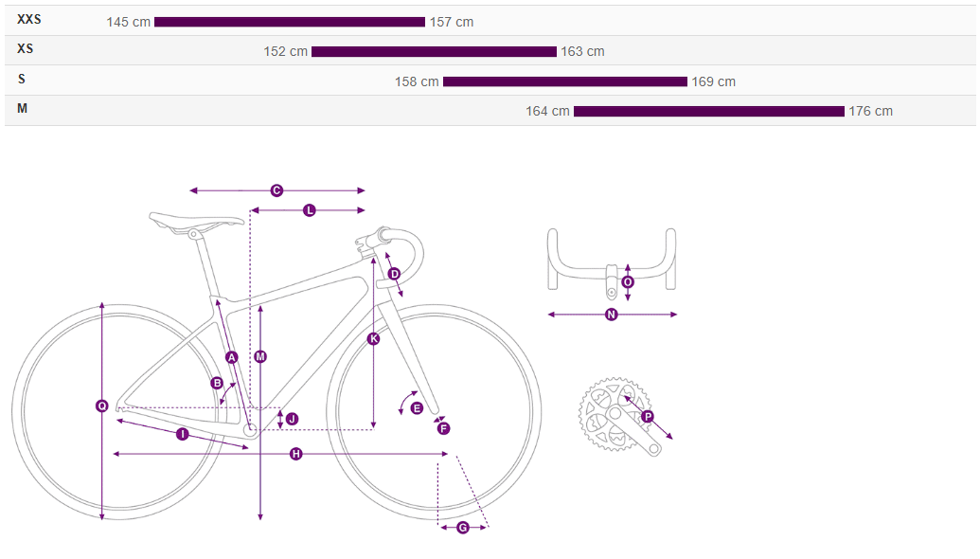
Task: Click the N handlebar width marker
Action: coord(611,315)
